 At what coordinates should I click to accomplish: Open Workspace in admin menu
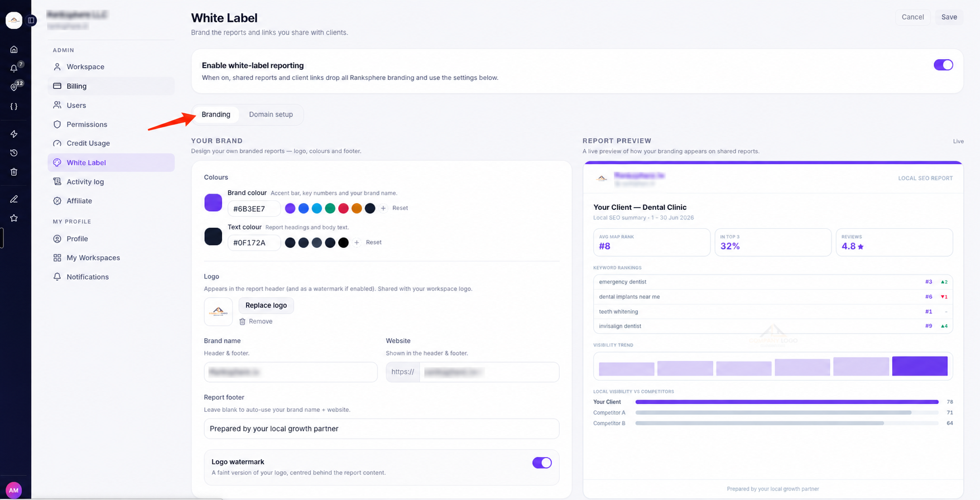point(111,67)
